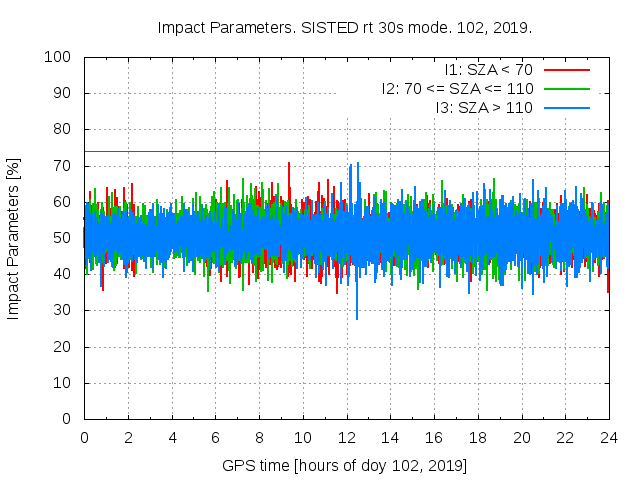This screenshot has width=640, height=480.
Task: Click the 18 hour tick on x-axis
Action: (478, 437)
